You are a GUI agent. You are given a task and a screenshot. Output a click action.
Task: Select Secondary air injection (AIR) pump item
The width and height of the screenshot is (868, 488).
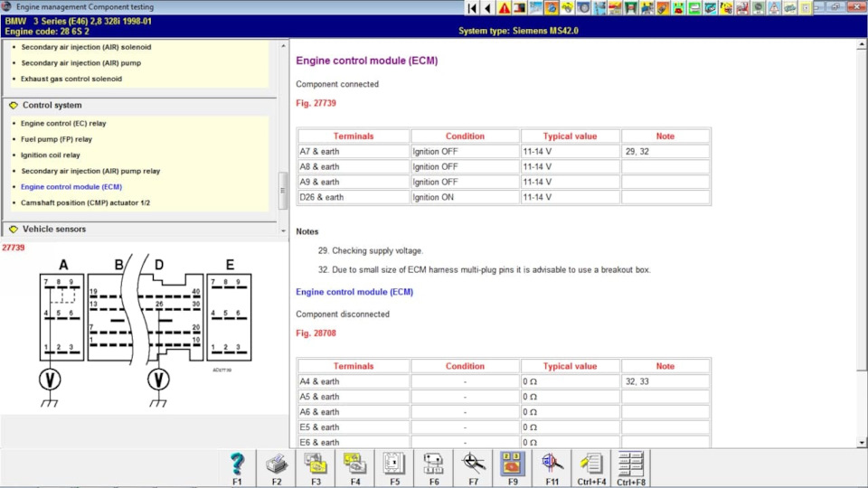[80, 63]
